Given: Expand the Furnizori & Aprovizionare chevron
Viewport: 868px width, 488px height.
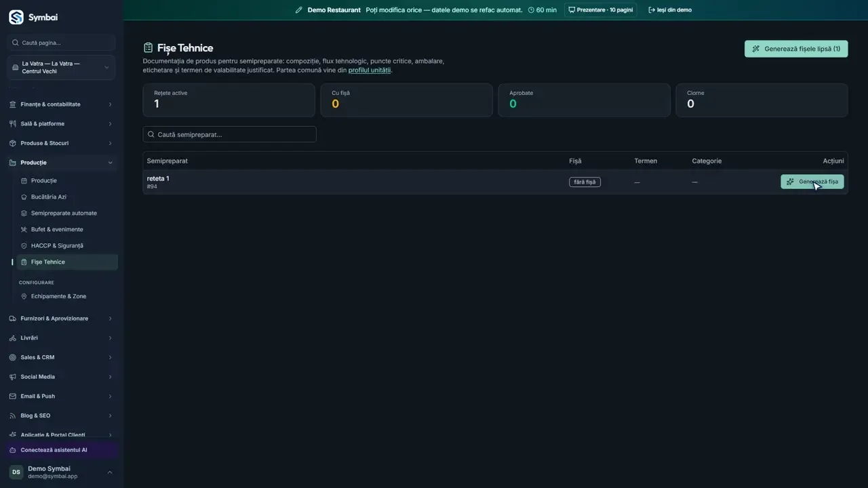Looking at the screenshot, I should coord(110,319).
